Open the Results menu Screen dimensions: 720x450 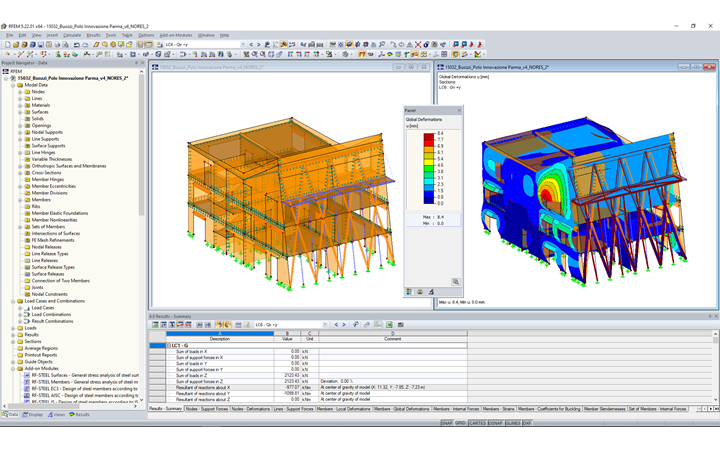coord(93,35)
